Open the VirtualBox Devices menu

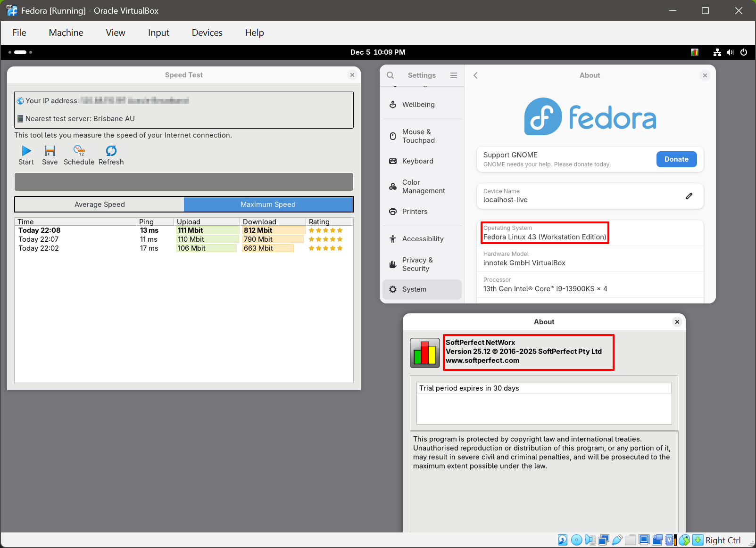tap(207, 33)
